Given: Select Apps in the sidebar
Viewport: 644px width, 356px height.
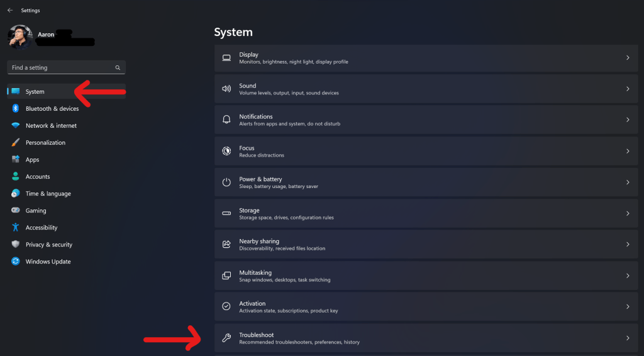Looking at the screenshot, I should tap(33, 160).
